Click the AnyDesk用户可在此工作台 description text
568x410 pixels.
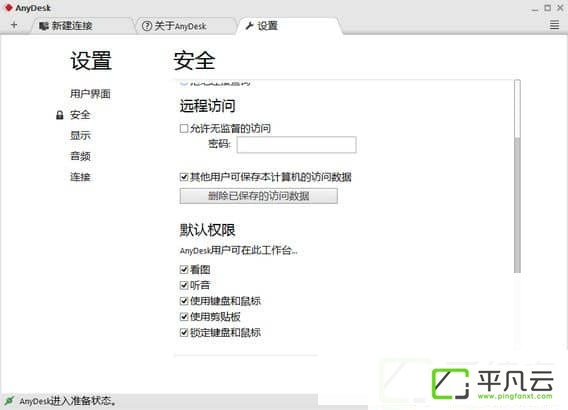239,250
